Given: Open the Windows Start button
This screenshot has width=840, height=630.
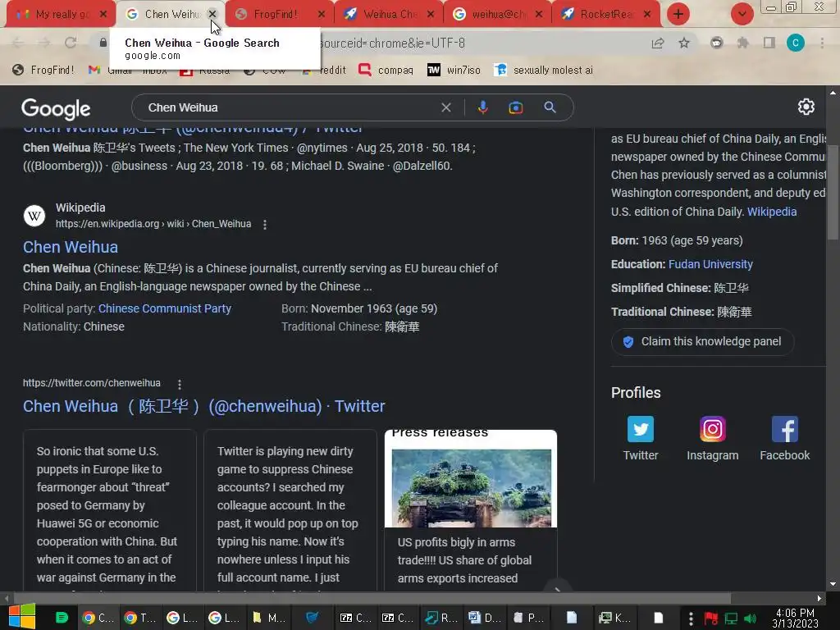Looking at the screenshot, I should click(21, 617).
